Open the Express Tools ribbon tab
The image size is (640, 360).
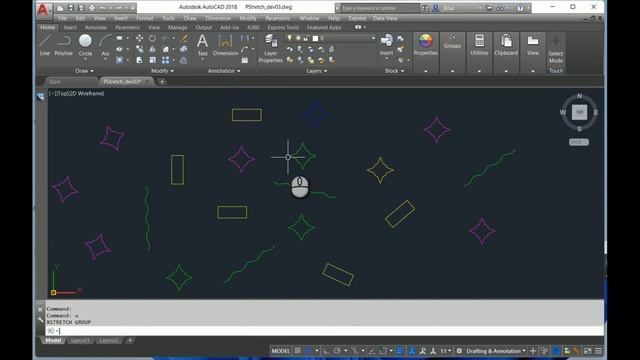[x=283, y=27]
